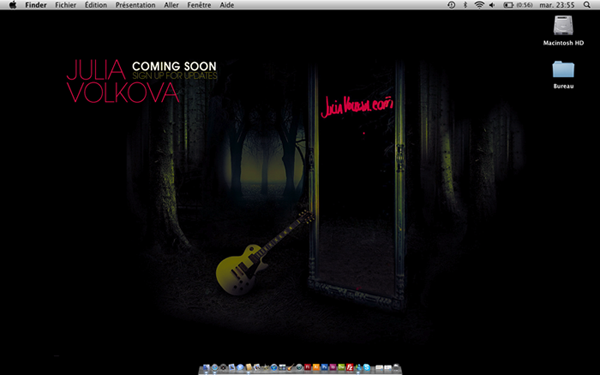The width and height of the screenshot is (600, 375).
Task: Open the Aide menu
Action: (227, 5)
